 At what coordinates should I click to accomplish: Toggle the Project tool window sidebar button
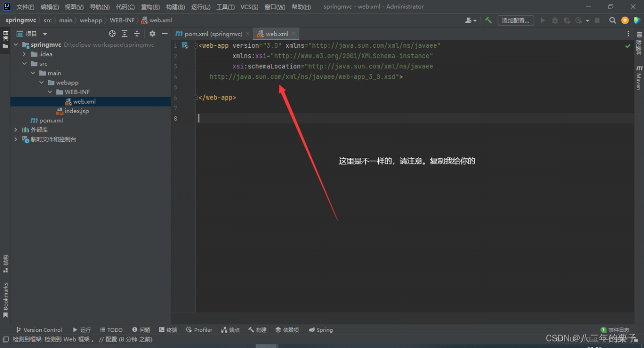click(6, 39)
